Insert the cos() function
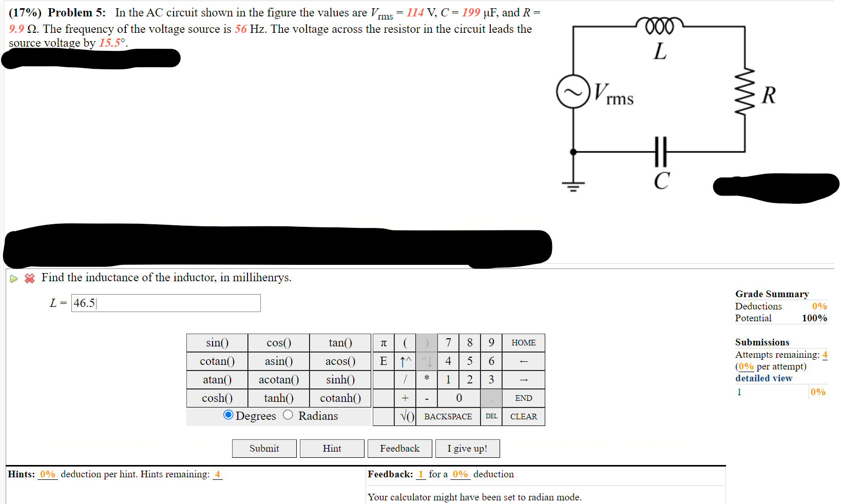 pyautogui.click(x=278, y=342)
